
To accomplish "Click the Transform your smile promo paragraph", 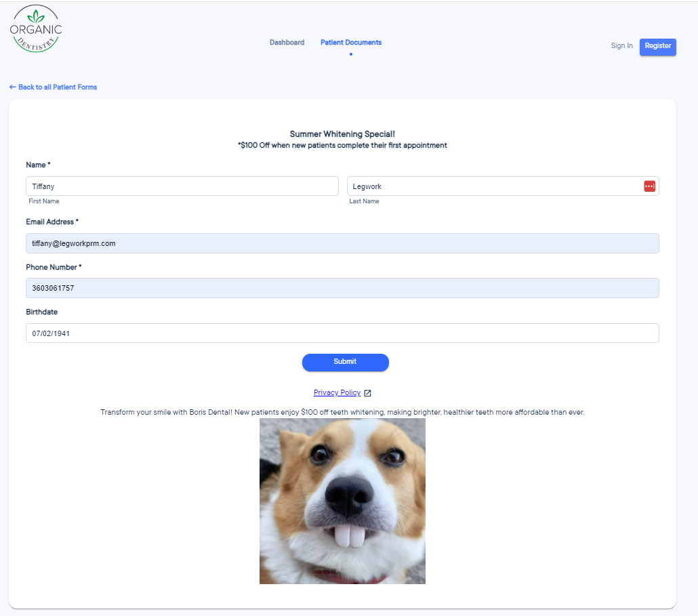I will pyautogui.click(x=342, y=412).
